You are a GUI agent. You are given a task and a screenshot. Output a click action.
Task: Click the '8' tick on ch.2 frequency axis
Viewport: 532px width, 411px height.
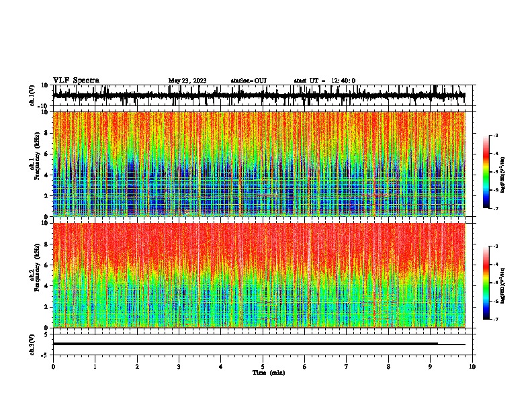coord(48,244)
